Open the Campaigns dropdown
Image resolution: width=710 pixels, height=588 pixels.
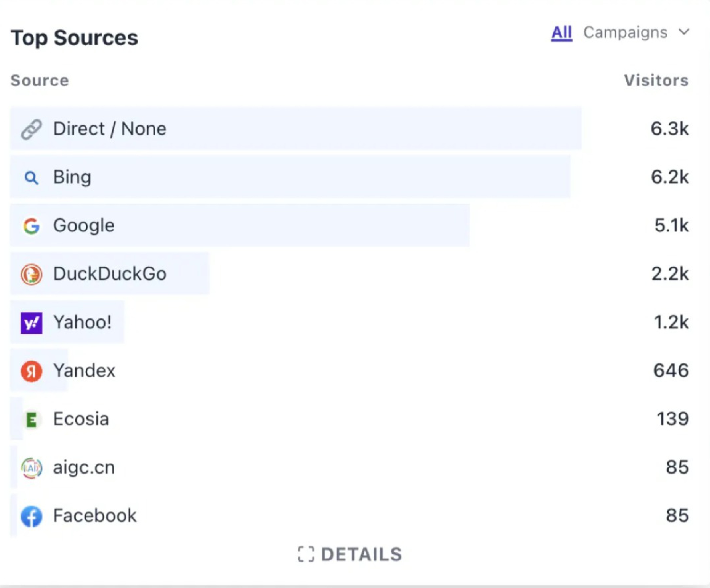click(625, 33)
